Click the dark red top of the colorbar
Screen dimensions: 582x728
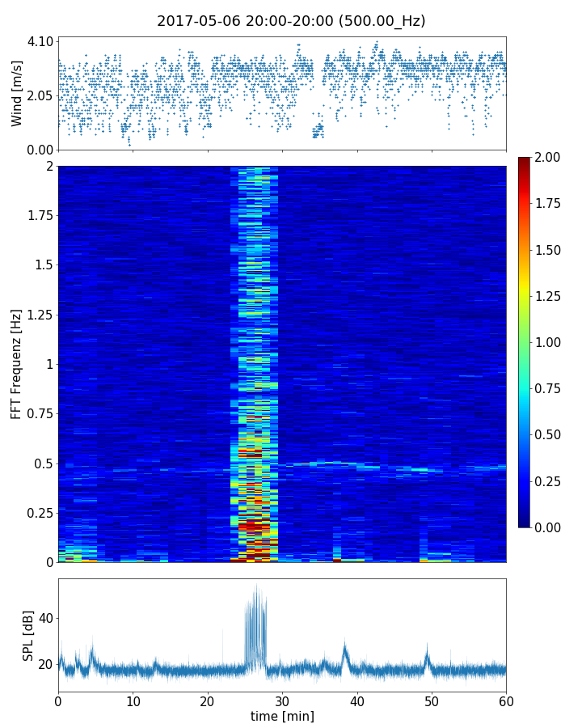(x=524, y=160)
